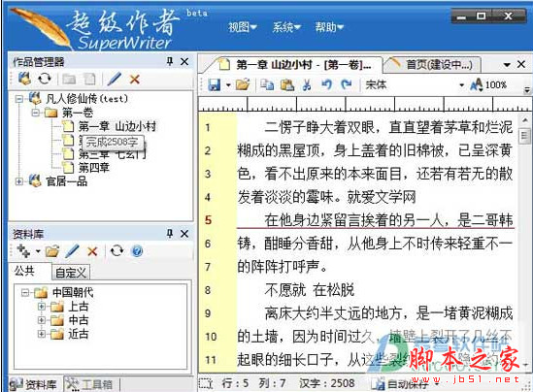533x392 pixels.
Task: Copy selected text with the copy icon
Action: click(267, 84)
